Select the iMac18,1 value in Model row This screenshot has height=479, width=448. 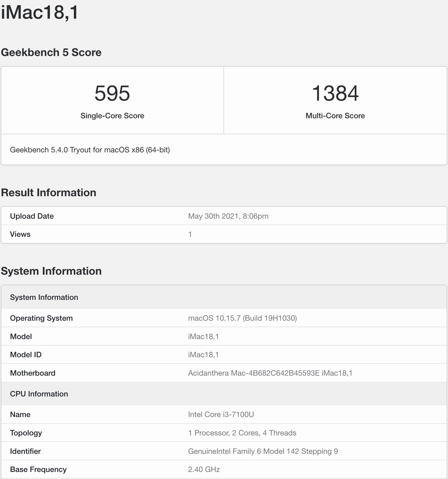pyautogui.click(x=203, y=337)
